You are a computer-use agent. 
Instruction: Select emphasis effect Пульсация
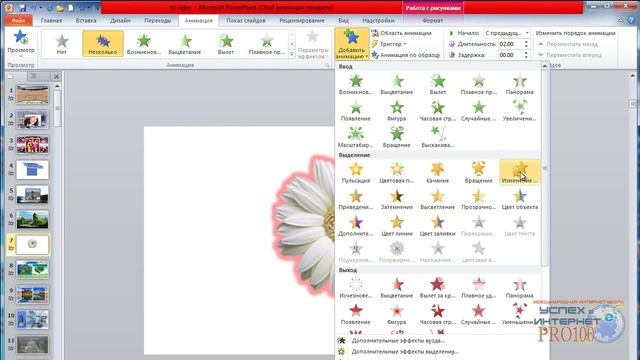tap(356, 173)
